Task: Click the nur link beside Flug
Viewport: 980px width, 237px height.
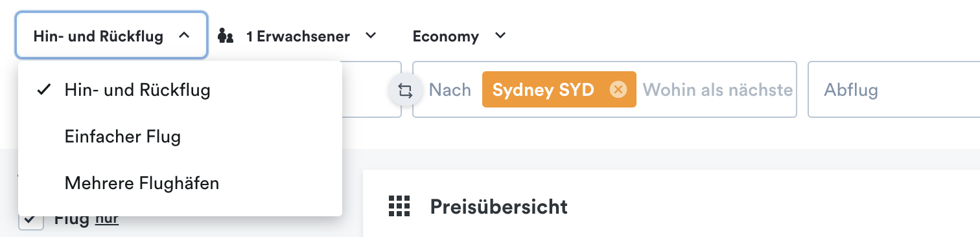Action: point(107,219)
